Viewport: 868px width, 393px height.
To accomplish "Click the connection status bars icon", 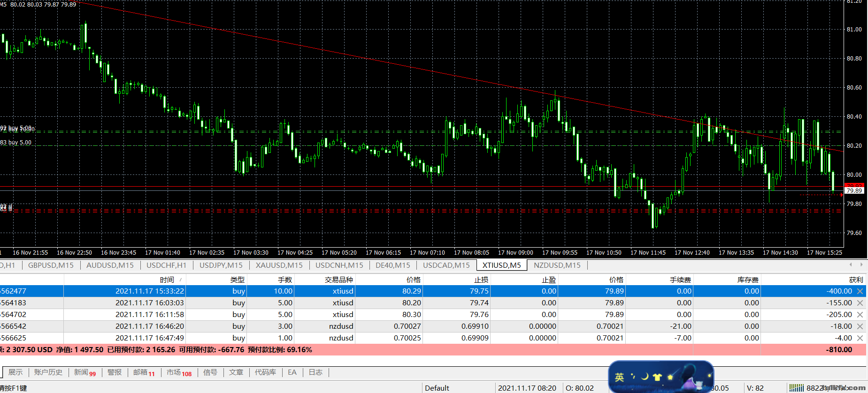I will click(796, 388).
